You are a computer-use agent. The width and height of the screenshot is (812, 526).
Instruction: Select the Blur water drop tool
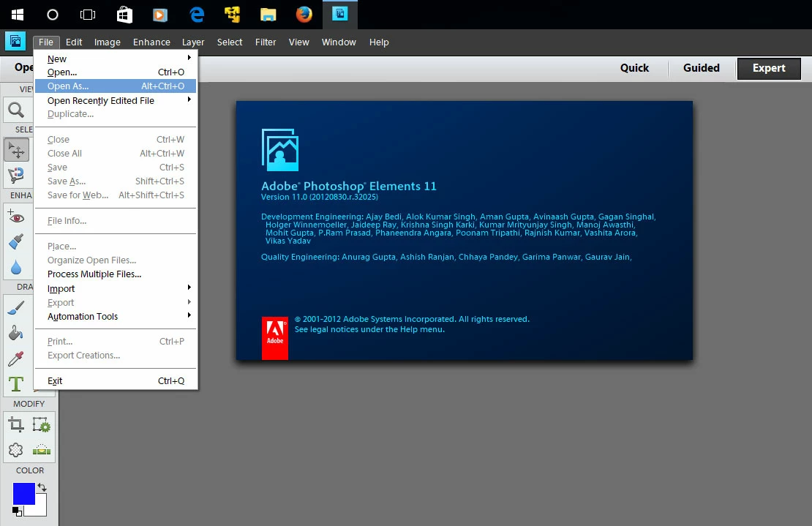pos(16,266)
